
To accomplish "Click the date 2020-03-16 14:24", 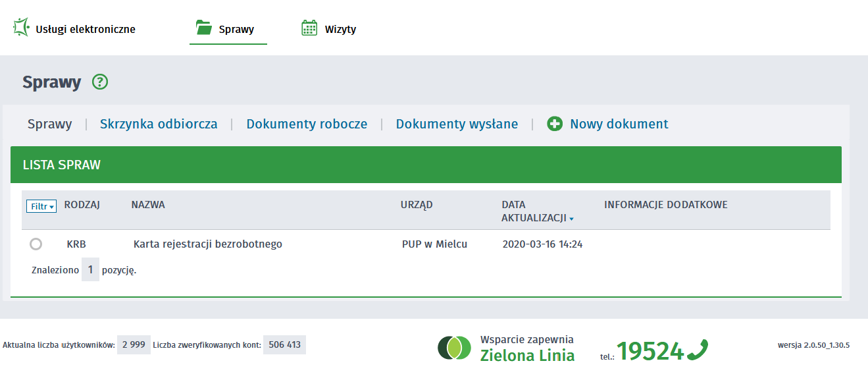I will click(x=542, y=244).
